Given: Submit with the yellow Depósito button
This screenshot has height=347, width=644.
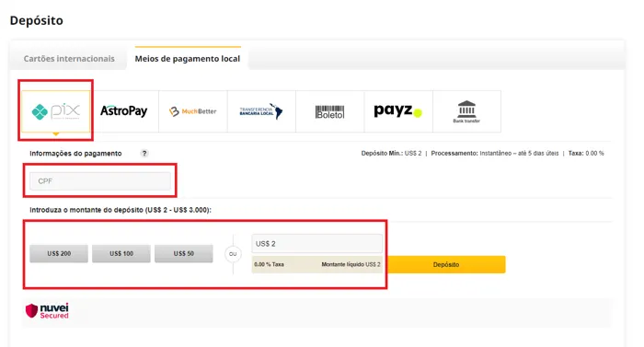Looking at the screenshot, I should (446, 265).
